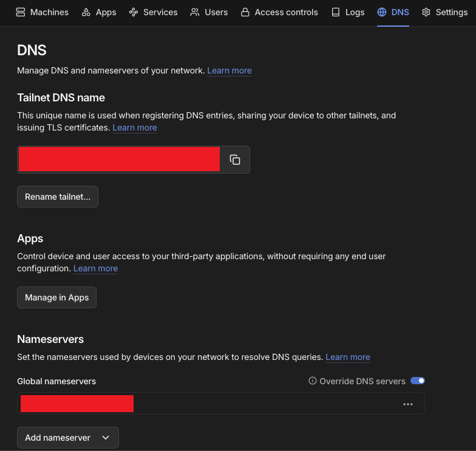Click the Logs book icon

336,12
